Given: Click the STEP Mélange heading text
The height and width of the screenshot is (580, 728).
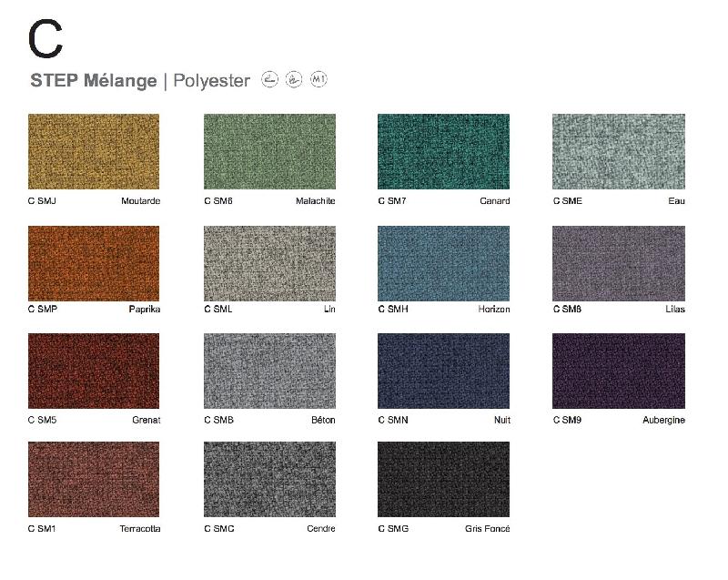Looking at the screenshot, I should [x=94, y=81].
